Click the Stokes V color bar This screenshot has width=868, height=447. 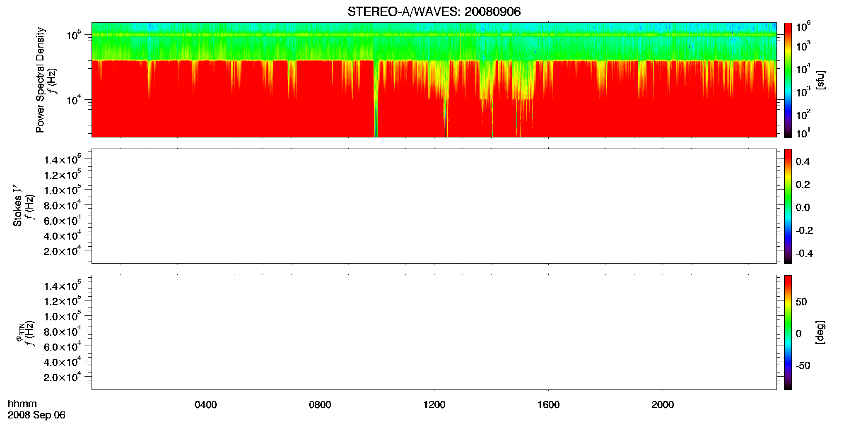coord(788,206)
